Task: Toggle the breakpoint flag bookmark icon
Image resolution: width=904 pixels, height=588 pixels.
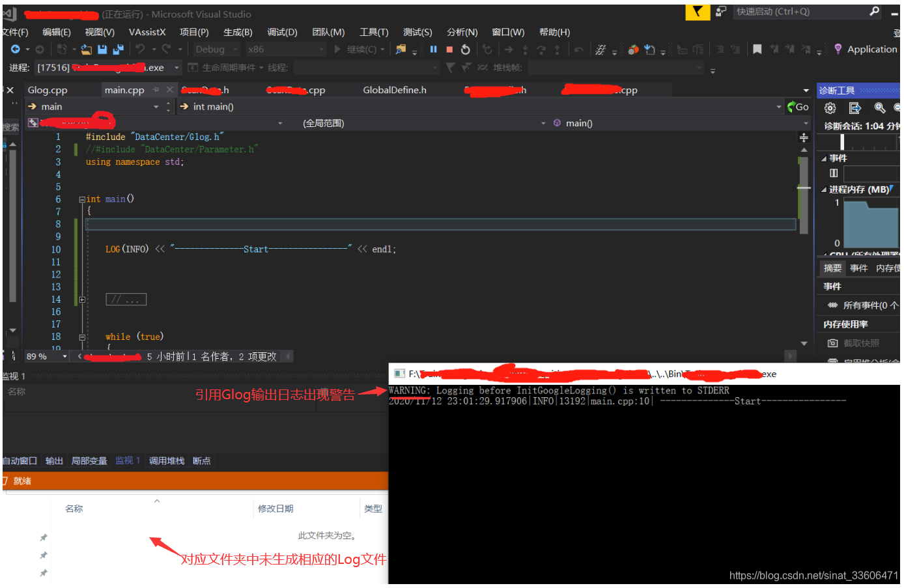Action: [x=757, y=49]
